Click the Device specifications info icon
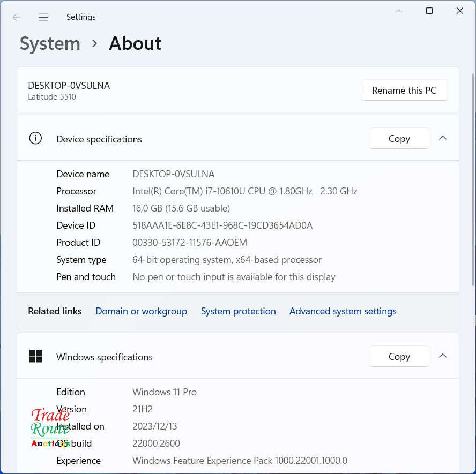 35,138
